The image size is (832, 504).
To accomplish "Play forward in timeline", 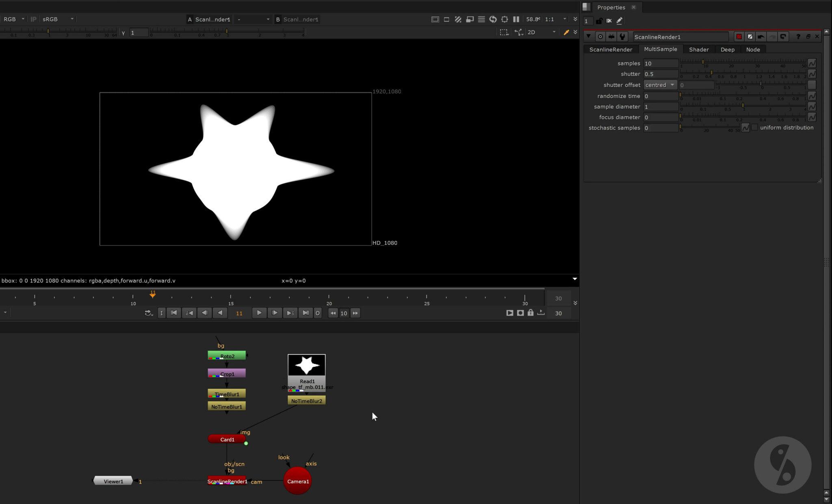I will (x=259, y=313).
